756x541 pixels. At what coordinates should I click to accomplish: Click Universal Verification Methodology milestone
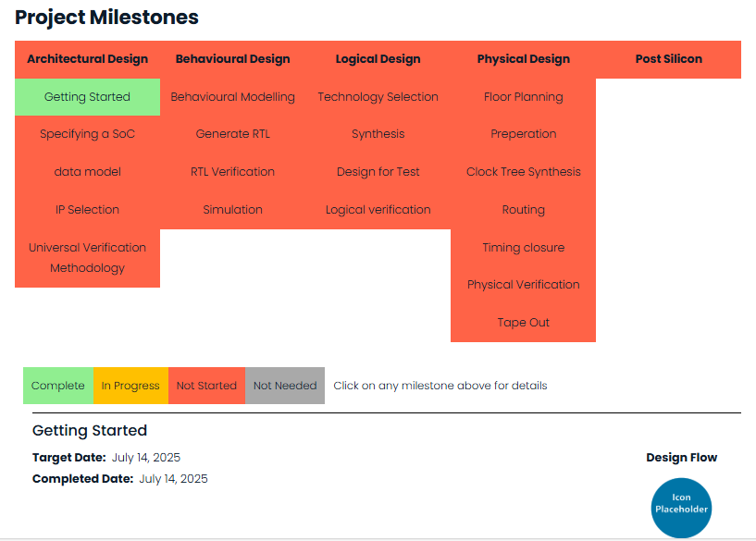pyautogui.click(x=87, y=257)
